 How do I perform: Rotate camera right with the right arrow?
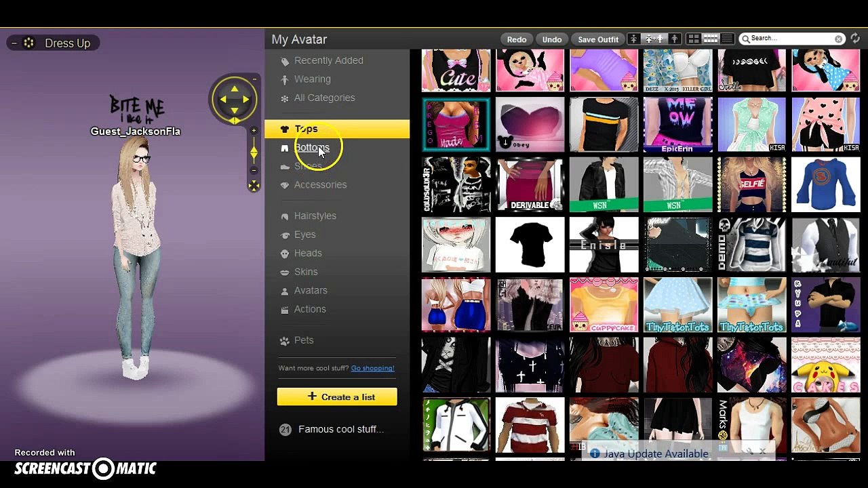(x=245, y=100)
